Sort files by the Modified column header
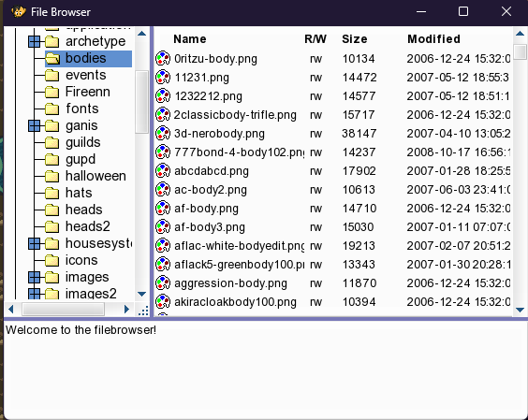Screen dimensions: 528x420 pos(434,39)
